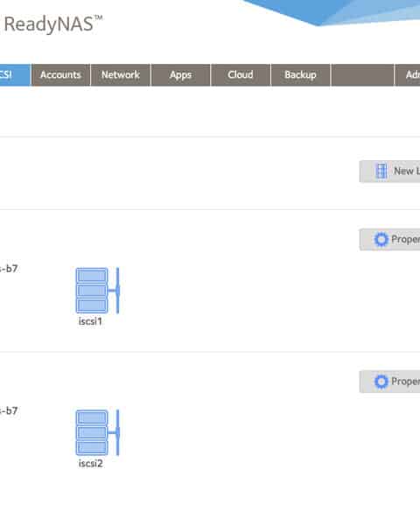Open Properties for the iscsi2 group
This screenshot has height=519, width=420.
tap(389, 382)
